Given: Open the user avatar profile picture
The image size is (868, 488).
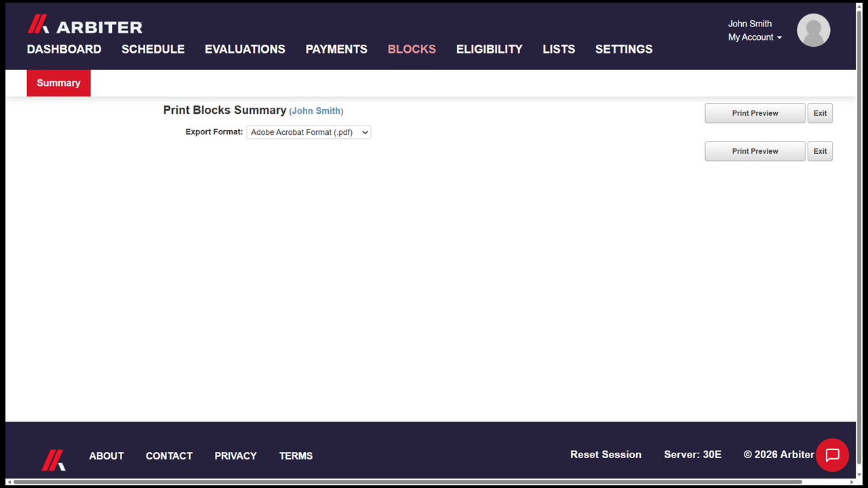Looking at the screenshot, I should 813,30.
